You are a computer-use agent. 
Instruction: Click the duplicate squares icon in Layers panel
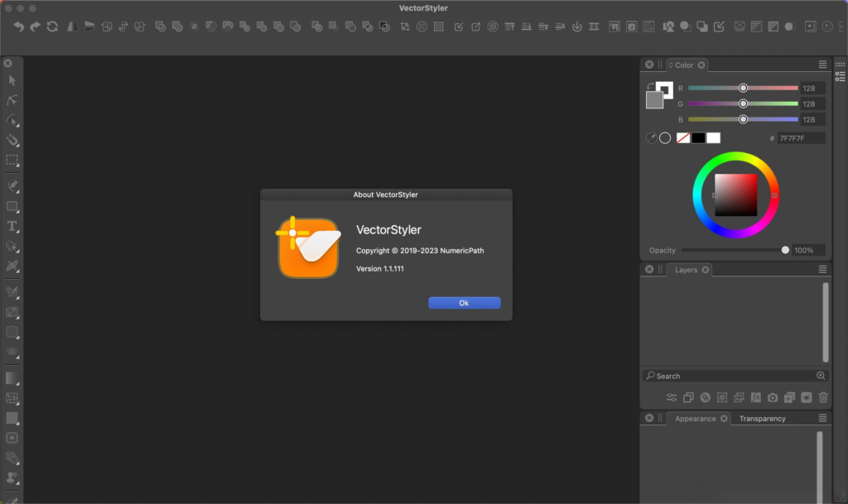tap(688, 397)
